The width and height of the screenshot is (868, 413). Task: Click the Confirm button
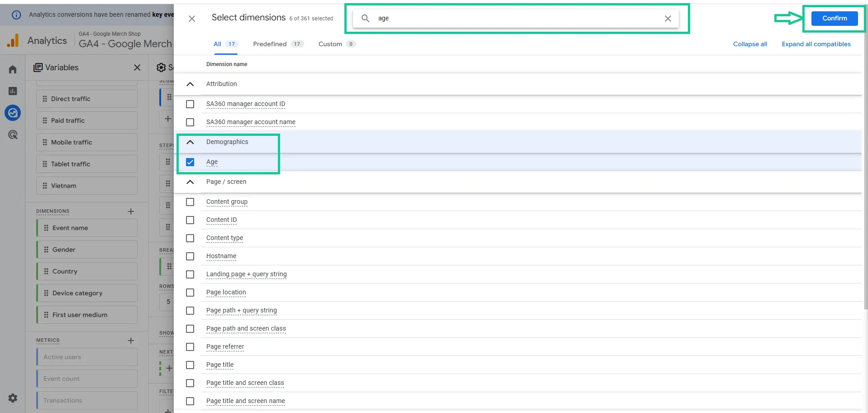click(835, 18)
